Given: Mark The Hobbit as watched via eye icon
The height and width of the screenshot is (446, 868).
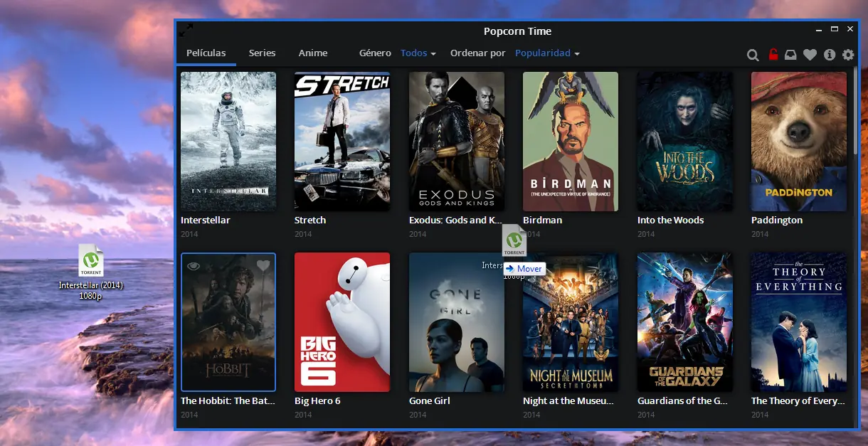Looking at the screenshot, I should click(194, 266).
